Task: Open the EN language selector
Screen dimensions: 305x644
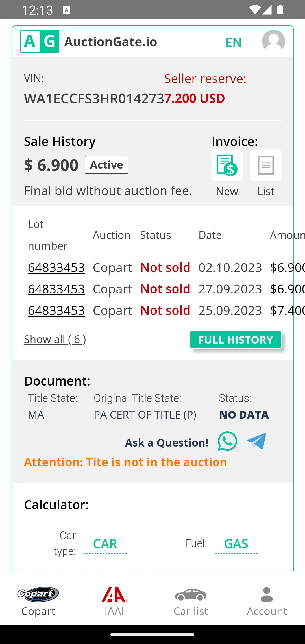Action: click(234, 42)
